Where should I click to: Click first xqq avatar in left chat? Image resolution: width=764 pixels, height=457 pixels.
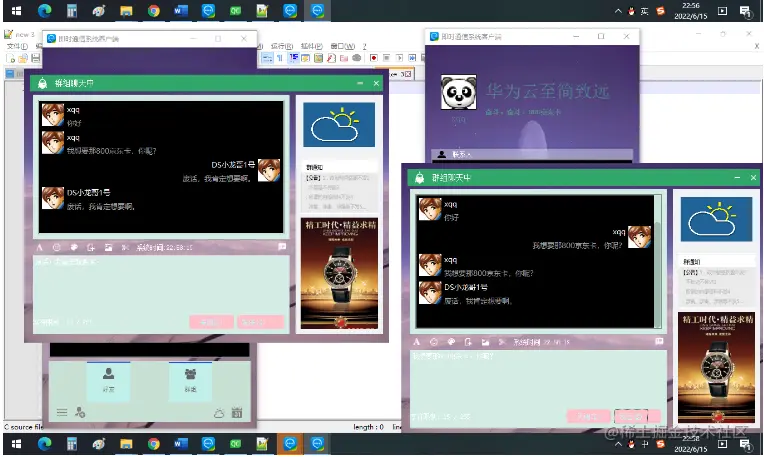coord(53,115)
